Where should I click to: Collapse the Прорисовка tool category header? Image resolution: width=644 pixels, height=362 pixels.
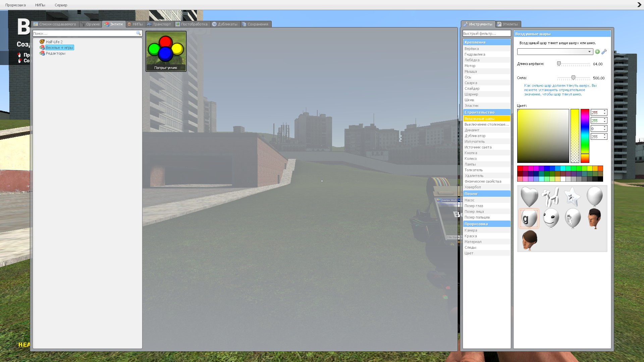click(487, 224)
